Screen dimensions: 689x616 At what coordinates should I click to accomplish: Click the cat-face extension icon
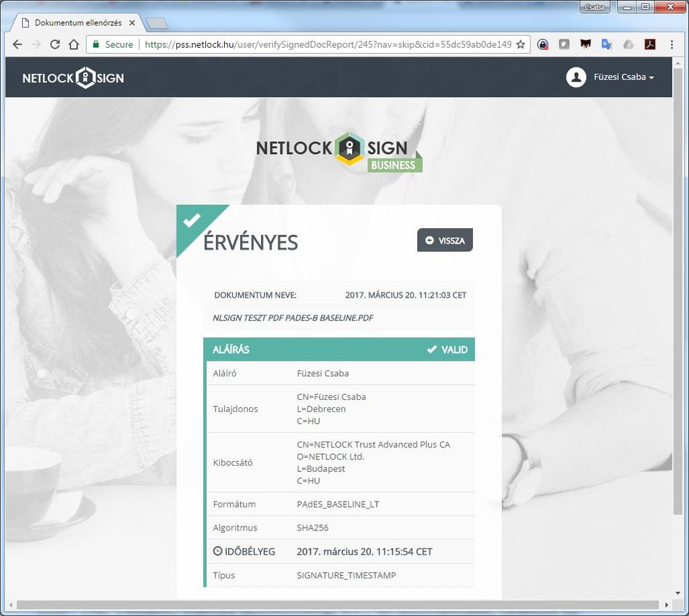pos(585,44)
